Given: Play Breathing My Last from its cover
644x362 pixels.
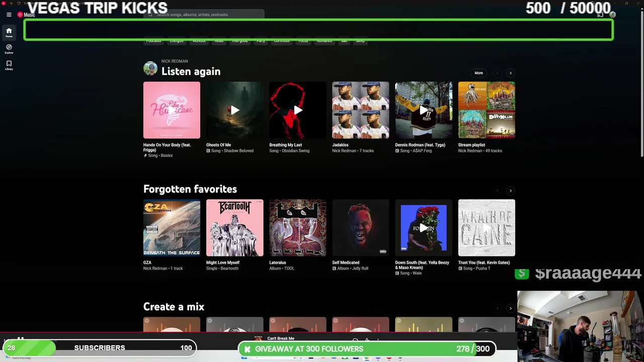Looking at the screenshot, I should coord(297,110).
